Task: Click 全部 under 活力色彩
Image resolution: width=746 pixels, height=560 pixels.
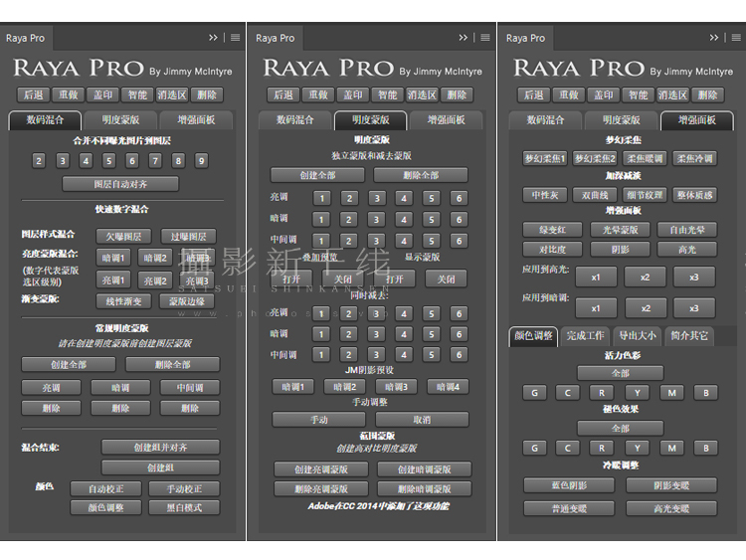Action: coord(620,373)
